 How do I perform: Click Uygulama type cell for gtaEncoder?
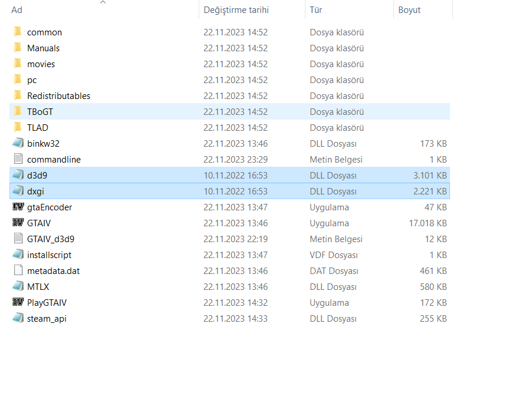pos(329,207)
